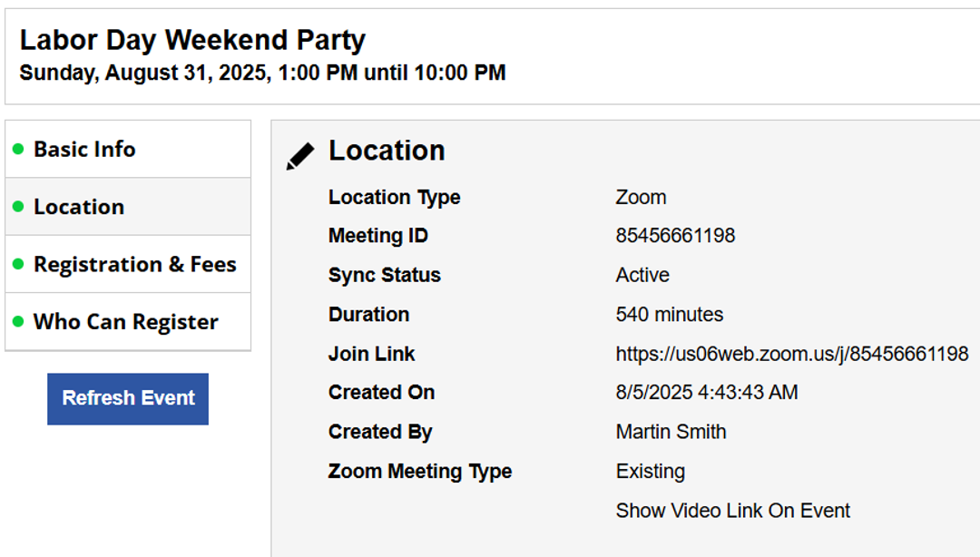
Task: Click the creator name Martin Smith
Action: click(x=671, y=432)
